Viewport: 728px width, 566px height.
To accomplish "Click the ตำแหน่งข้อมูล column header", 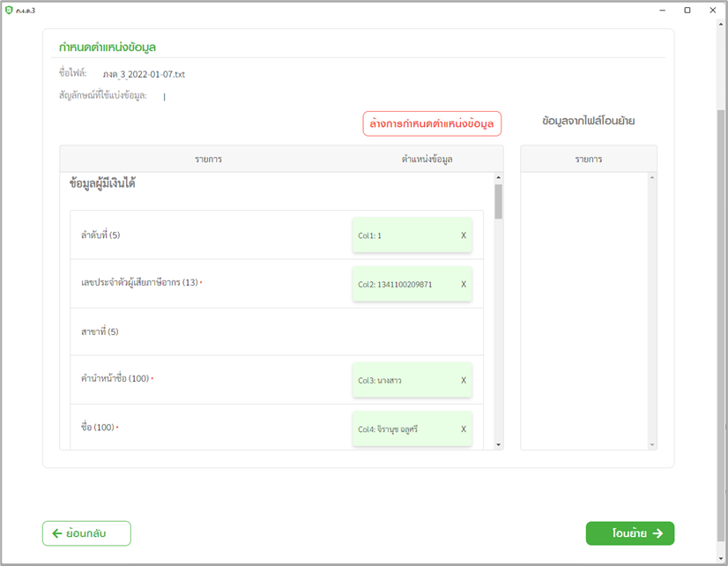I will coord(427,159).
